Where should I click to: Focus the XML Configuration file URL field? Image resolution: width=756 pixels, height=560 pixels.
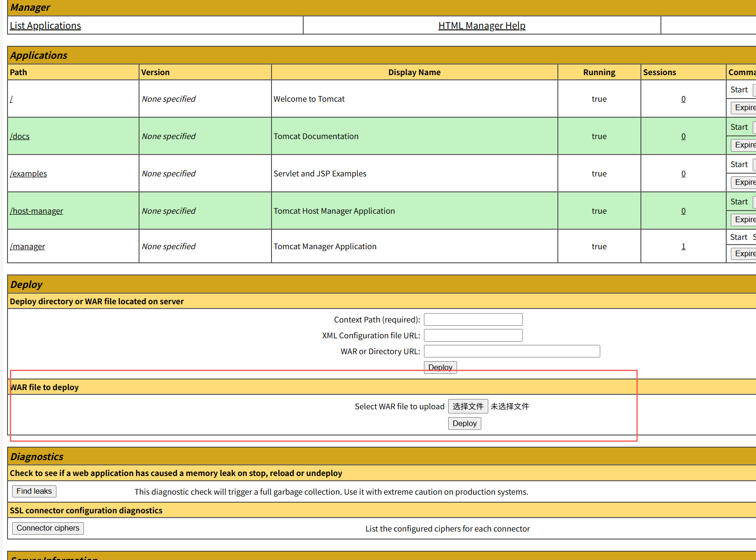[473, 336]
